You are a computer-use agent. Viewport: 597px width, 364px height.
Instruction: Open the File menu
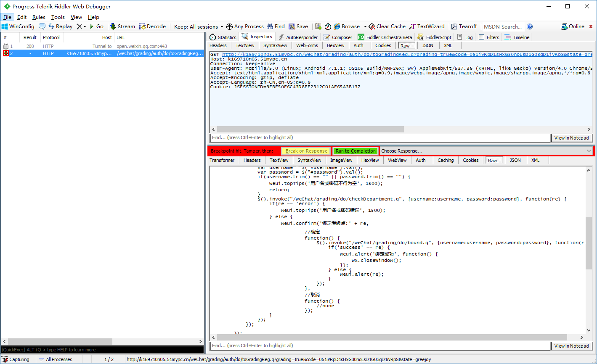pos(7,17)
